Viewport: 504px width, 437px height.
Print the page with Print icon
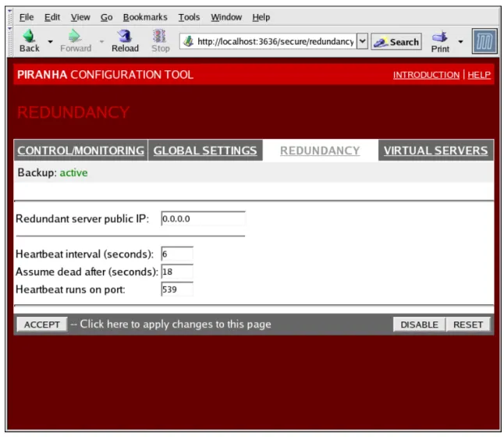coord(440,42)
